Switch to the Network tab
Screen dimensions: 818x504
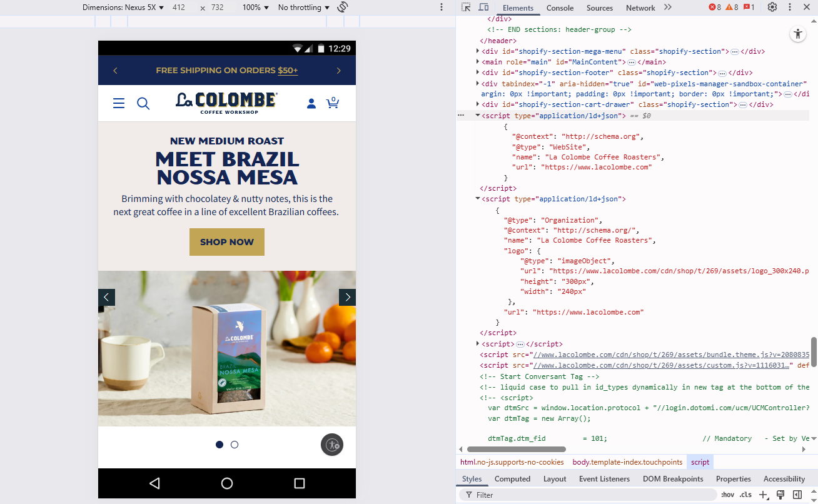(640, 8)
